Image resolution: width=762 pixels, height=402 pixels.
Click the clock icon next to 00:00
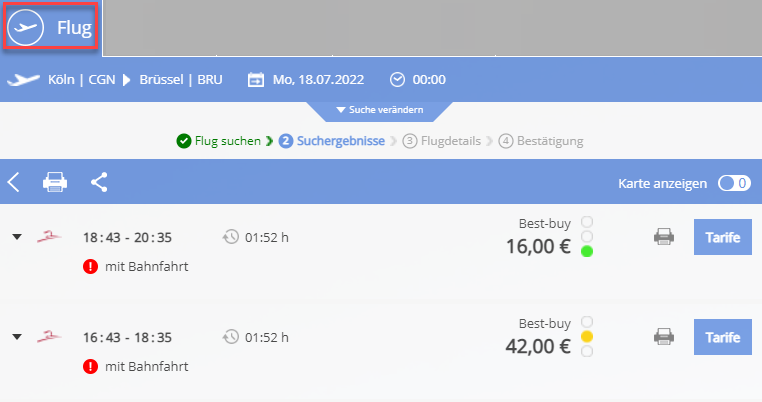[x=397, y=80]
